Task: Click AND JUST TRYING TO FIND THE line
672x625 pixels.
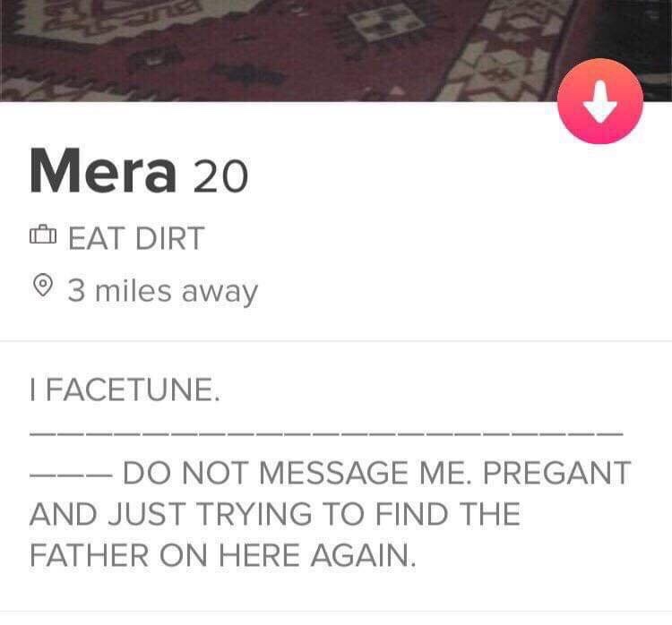Action: tap(275, 514)
